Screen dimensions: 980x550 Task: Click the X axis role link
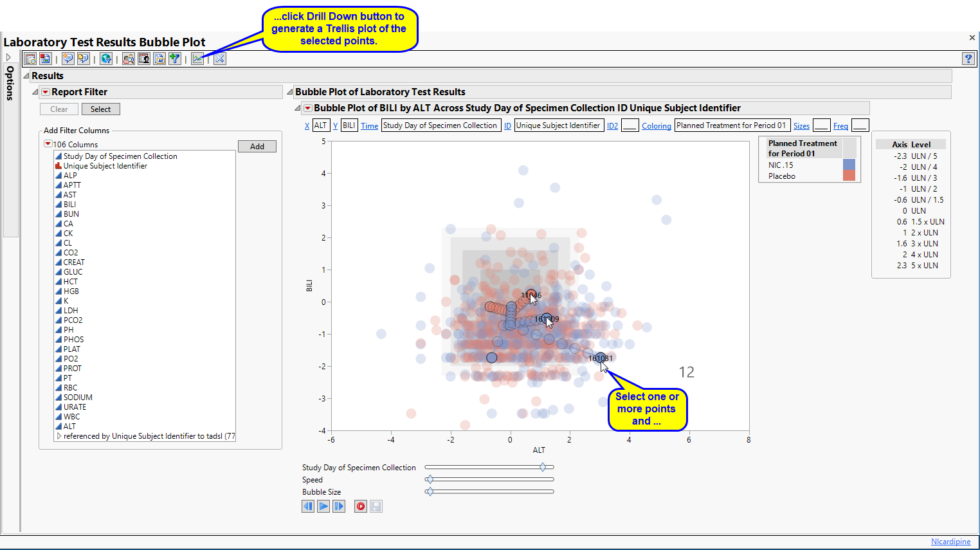pos(307,126)
